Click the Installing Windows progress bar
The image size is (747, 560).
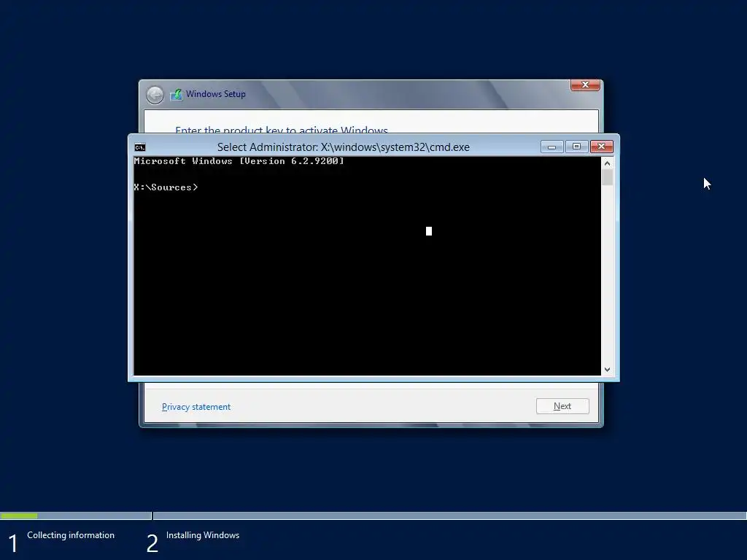(x=449, y=516)
